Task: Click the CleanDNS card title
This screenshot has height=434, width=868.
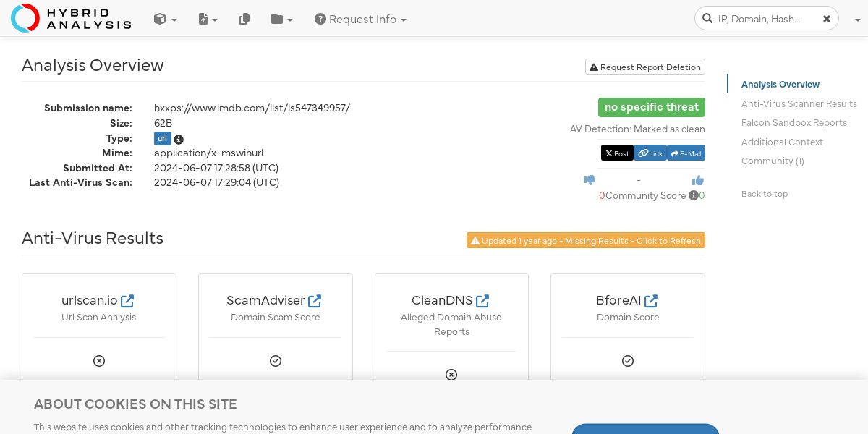Action: (x=442, y=300)
